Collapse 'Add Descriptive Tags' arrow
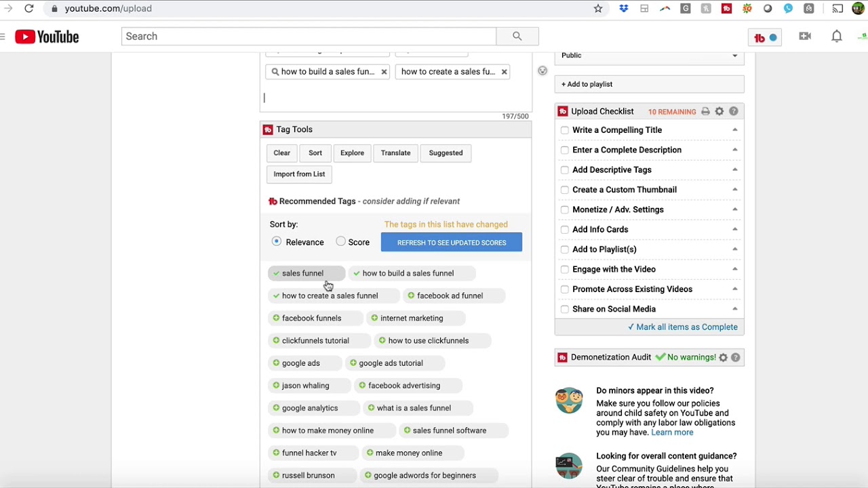This screenshot has height=488, width=868. 734,169
